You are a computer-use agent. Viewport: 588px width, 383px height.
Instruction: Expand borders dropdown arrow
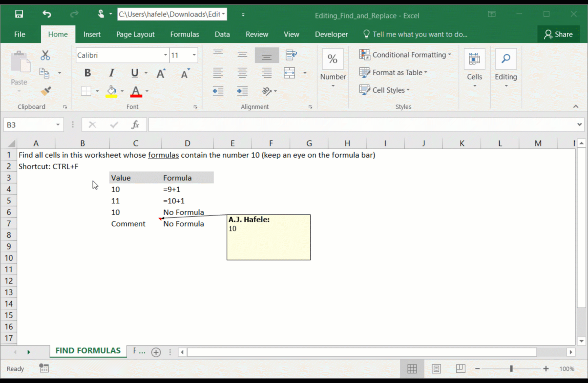click(x=97, y=91)
